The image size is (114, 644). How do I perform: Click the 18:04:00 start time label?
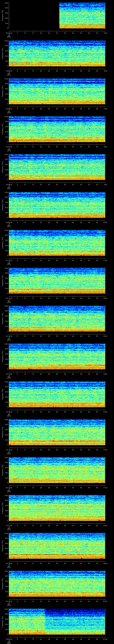point(9,33)
